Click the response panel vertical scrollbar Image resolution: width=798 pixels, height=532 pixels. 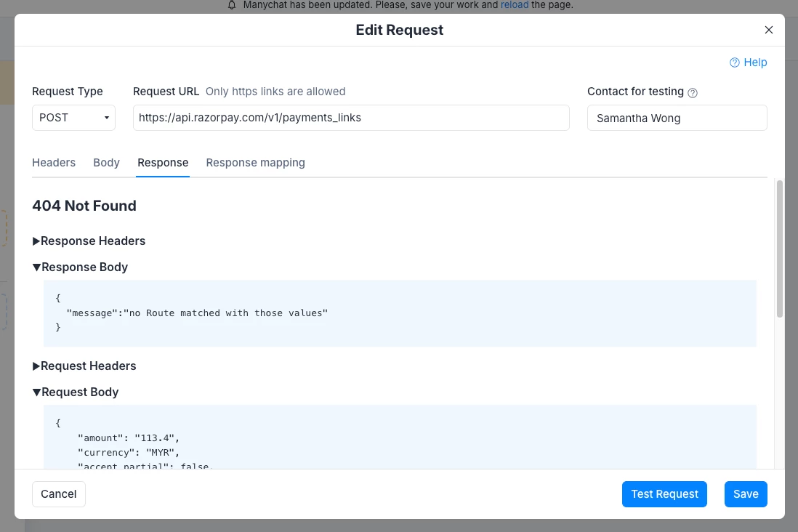[779, 249]
